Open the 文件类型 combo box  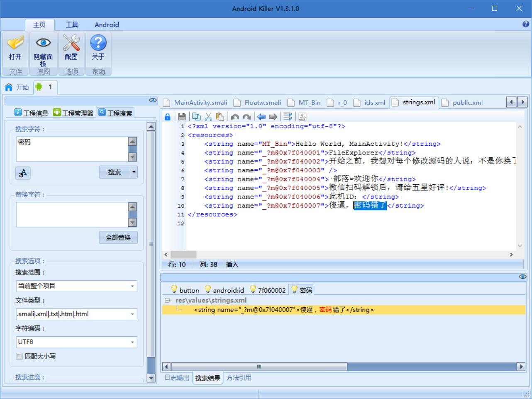click(76, 314)
